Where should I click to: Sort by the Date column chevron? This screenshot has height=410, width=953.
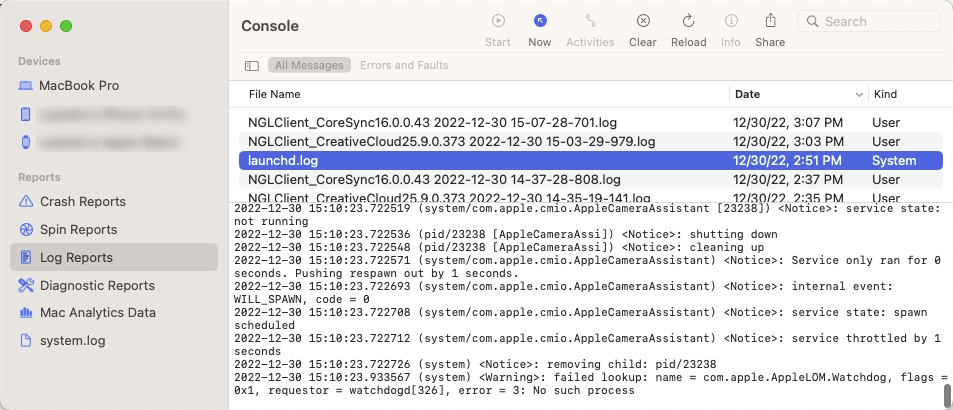pyautogui.click(x=859, y=94)
